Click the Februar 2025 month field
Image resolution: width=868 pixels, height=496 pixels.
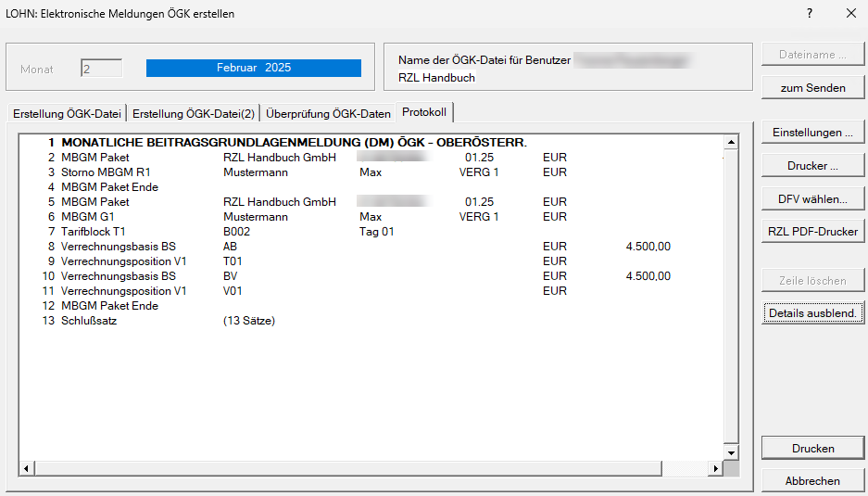point(253,69)
